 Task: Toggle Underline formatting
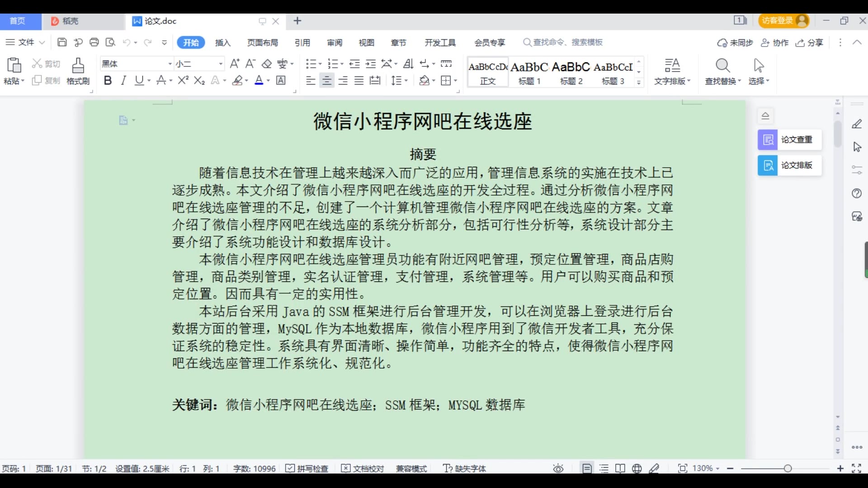click(x=139, y=80)
